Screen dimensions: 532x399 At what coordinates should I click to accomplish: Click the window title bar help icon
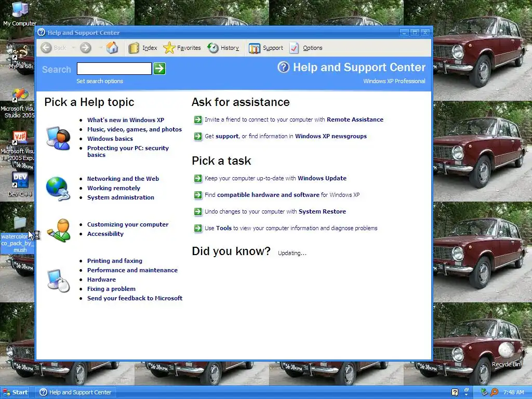[x=42, y=32]
